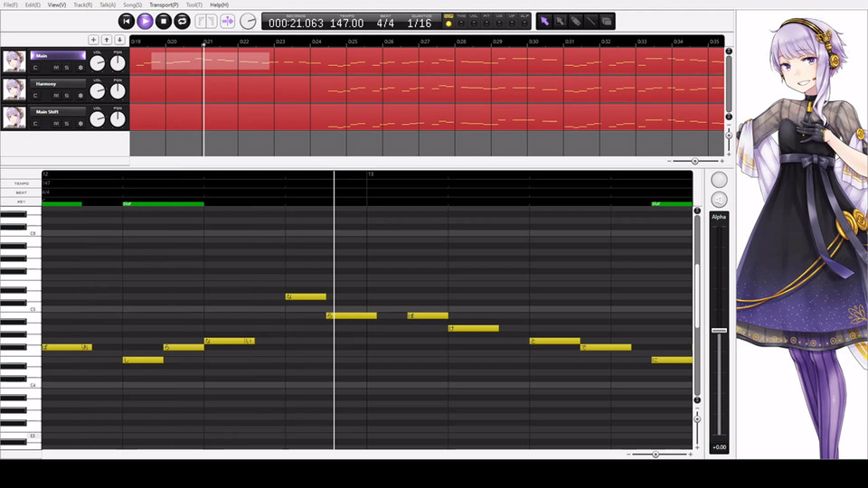Click the C button on Main track
This screenshot has width=868, height=488.
(x=35, y=68)
